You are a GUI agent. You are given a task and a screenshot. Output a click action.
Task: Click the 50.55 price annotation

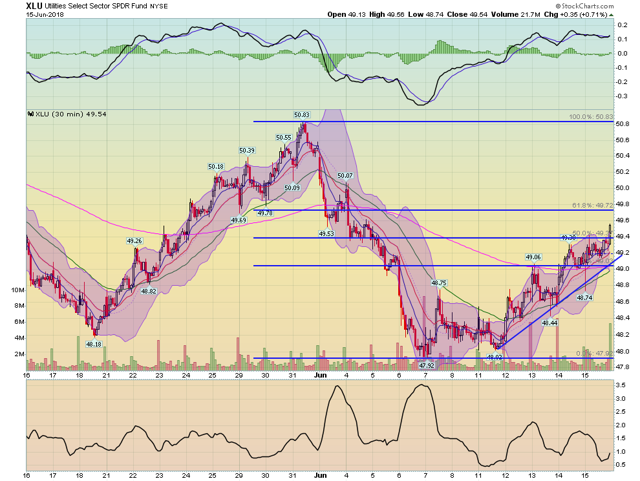(x=284, y=138)
